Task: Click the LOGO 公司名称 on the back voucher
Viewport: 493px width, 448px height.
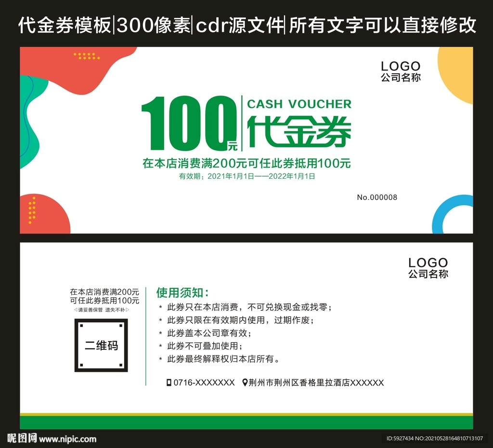Action: click(428, 268)
